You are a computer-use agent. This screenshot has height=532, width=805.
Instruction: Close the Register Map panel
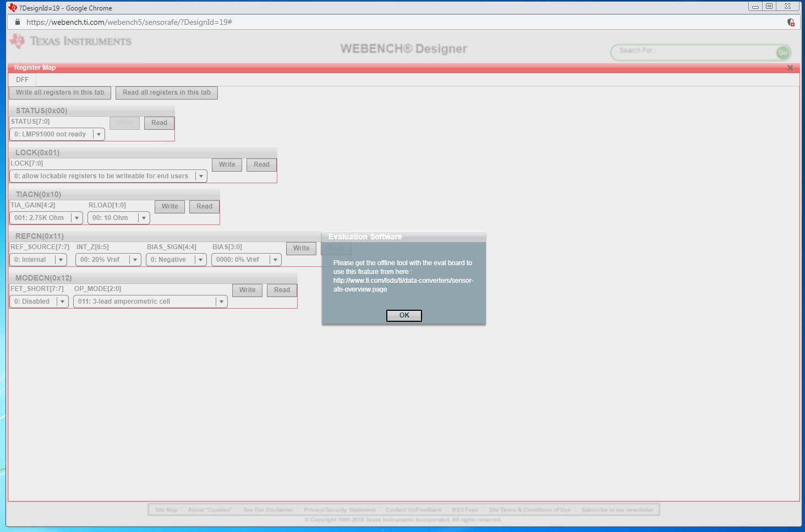click(x=790, y=67)
